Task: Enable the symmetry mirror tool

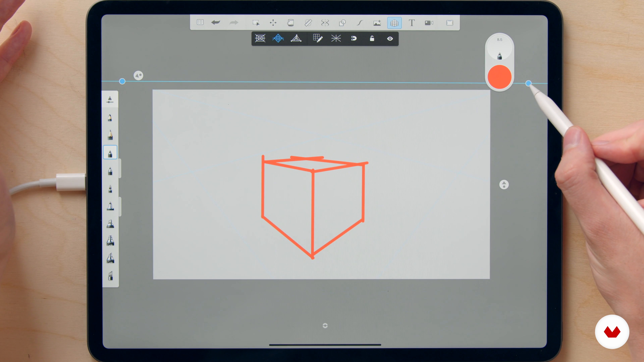Action: pos(325,23)
